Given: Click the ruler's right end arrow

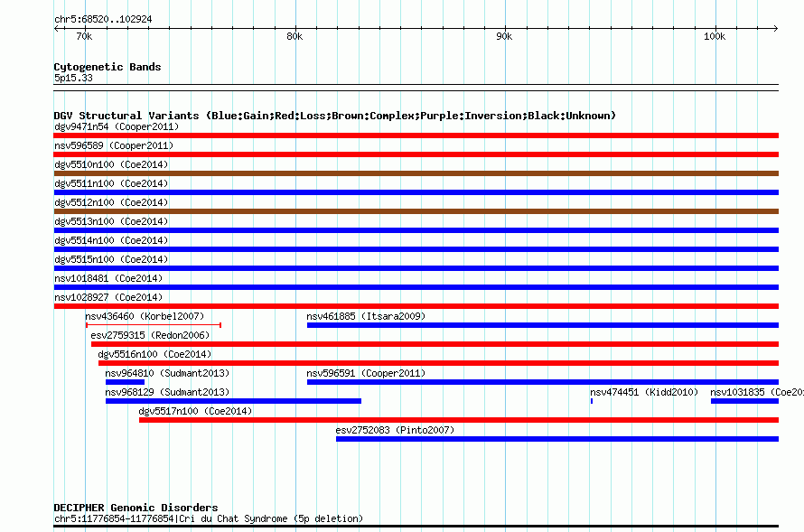Looking at the screenshot, I should [x=775, y=28].
